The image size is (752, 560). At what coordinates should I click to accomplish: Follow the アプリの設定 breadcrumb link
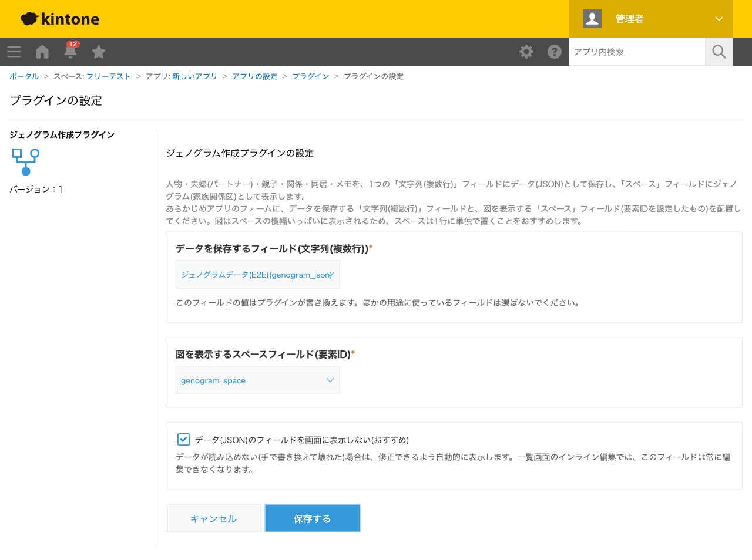point(255,76)
